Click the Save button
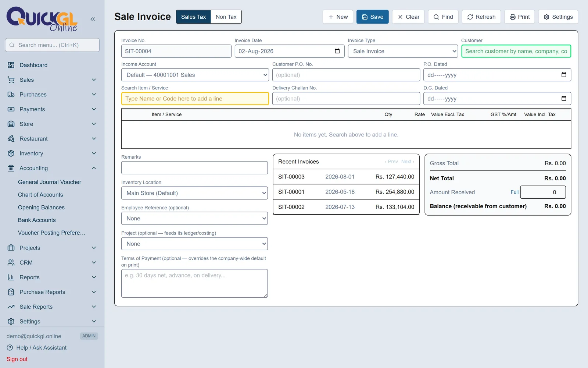This screenshot has height=368, width=588. [372, 17]
